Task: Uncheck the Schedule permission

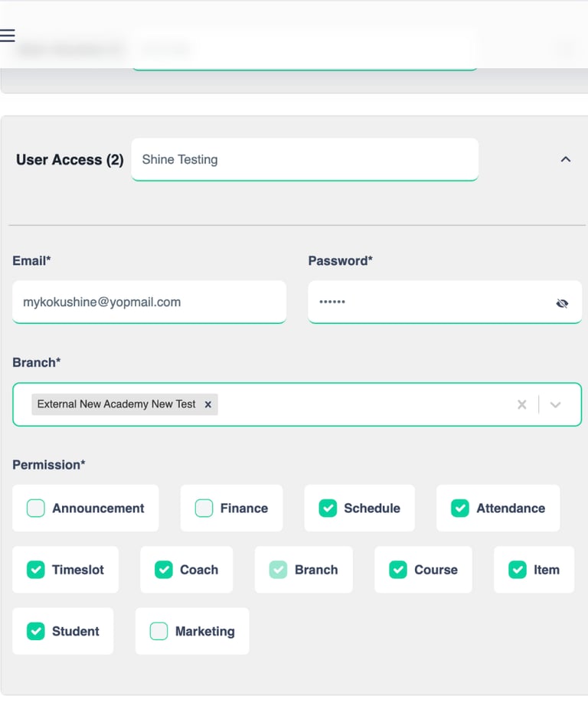Action: point(328,508)
